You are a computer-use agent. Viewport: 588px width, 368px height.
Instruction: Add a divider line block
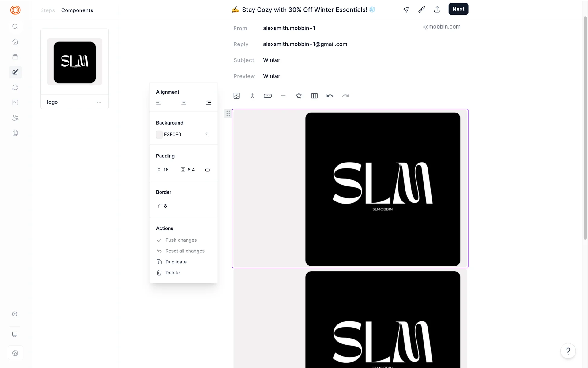[283, 96]
